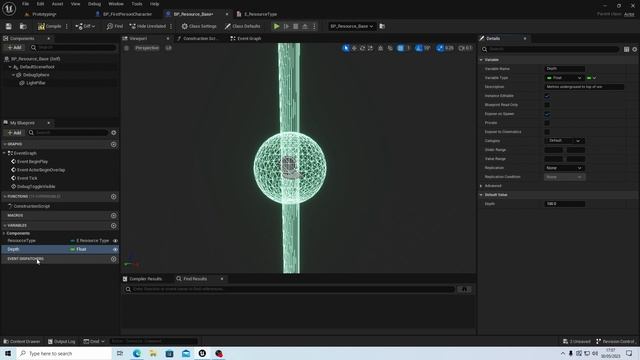
Task: Expand the Advanced section in Details
Action: click(x=481, y=186)
